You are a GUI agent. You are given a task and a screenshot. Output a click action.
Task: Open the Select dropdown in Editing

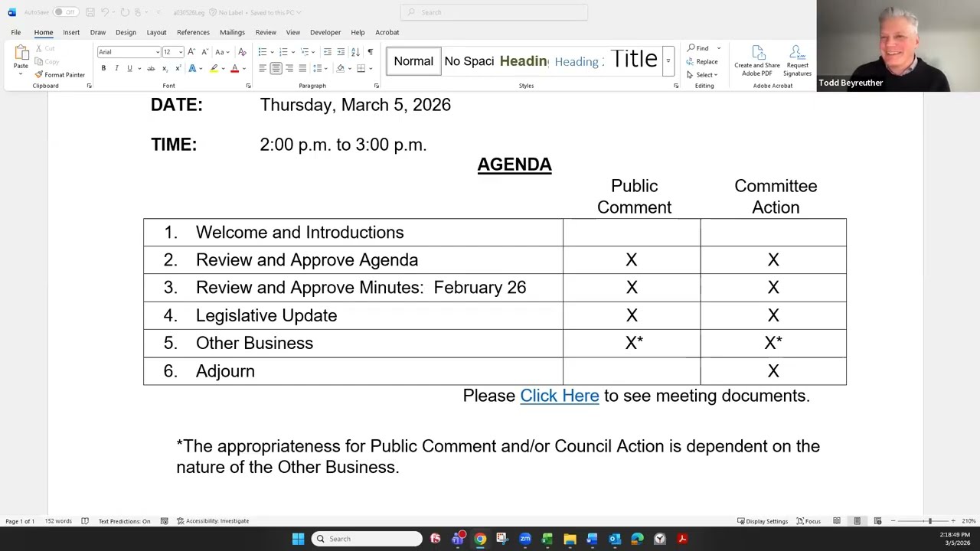point(702,74)
